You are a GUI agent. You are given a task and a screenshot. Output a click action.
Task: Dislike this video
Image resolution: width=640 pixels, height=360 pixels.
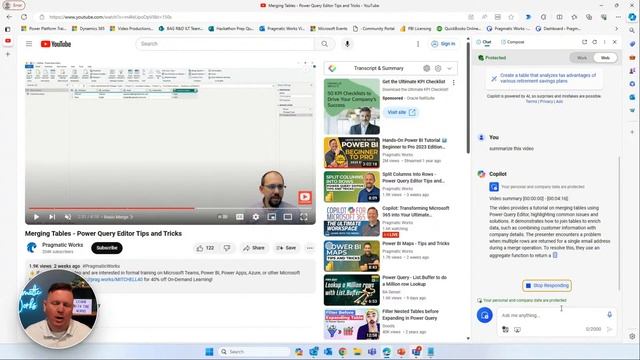(227, 248)
